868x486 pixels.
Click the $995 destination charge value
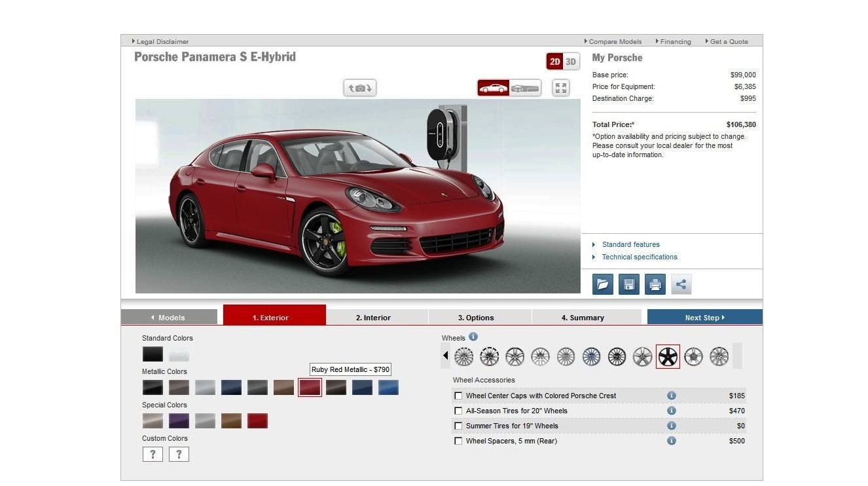click(x=748, y=98)
